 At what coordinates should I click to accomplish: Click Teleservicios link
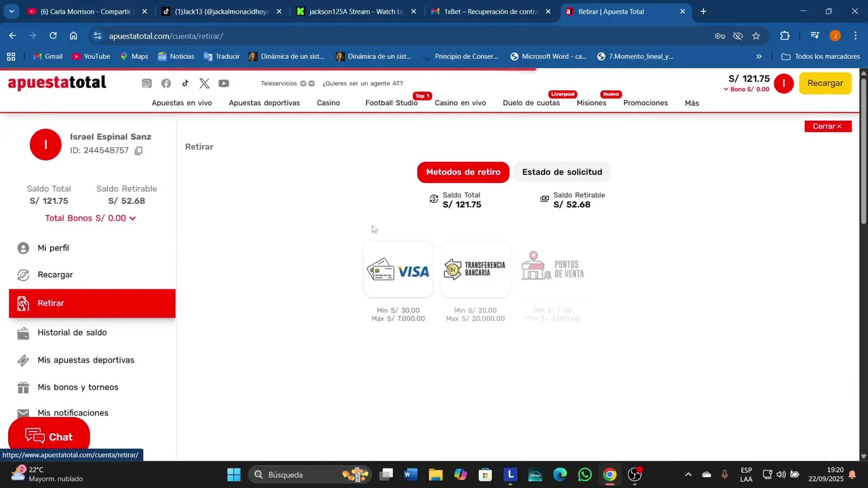click(279, 83)
